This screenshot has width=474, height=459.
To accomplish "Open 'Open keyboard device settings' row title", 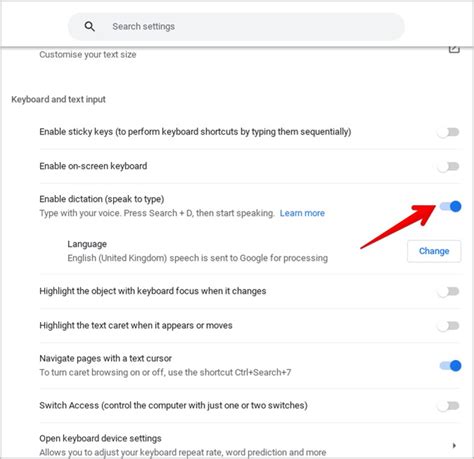I will coord(100,438).
